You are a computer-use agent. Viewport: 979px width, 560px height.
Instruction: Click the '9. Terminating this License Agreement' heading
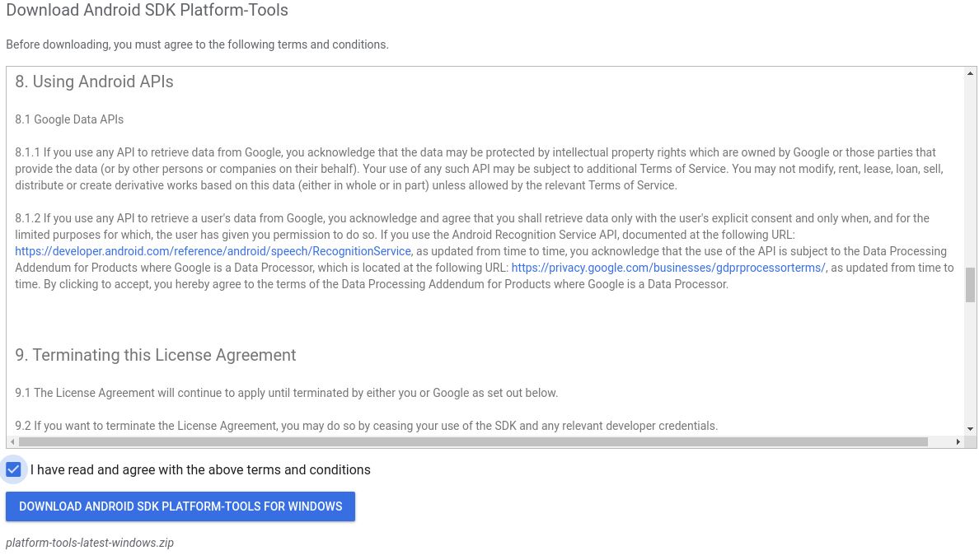tap(156, 355)
